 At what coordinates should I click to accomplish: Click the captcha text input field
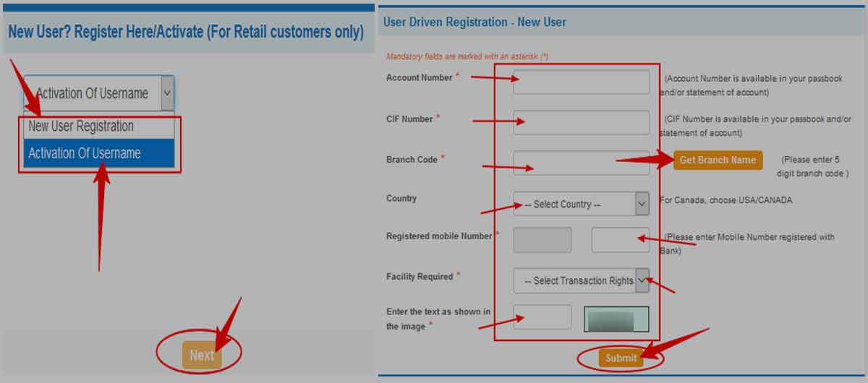click(x=542, y=317)
